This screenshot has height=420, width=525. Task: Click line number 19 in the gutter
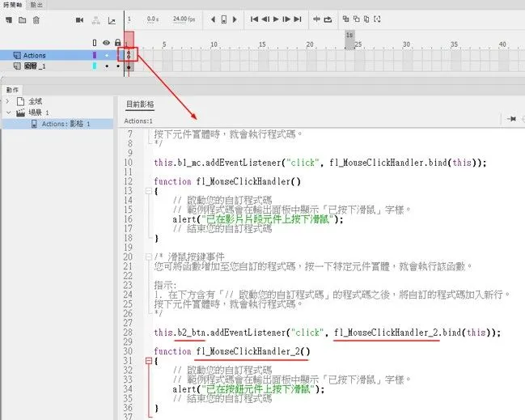128,248
